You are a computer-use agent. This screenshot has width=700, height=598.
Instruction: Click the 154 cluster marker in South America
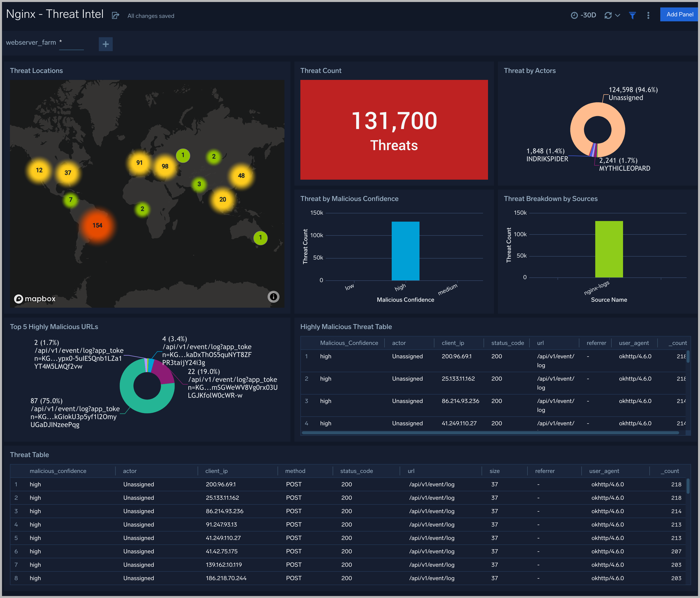click(97, 225)
